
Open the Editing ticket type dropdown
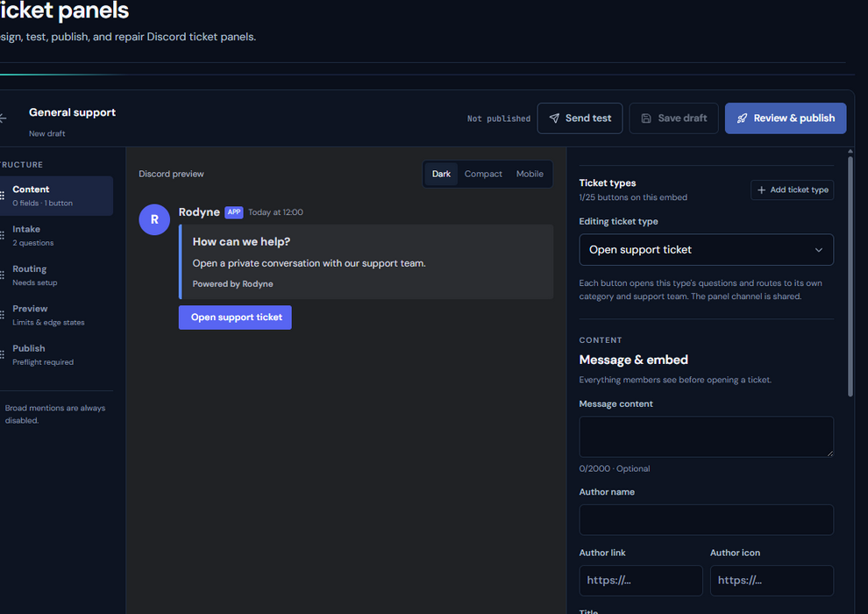(x=706, y=250)
